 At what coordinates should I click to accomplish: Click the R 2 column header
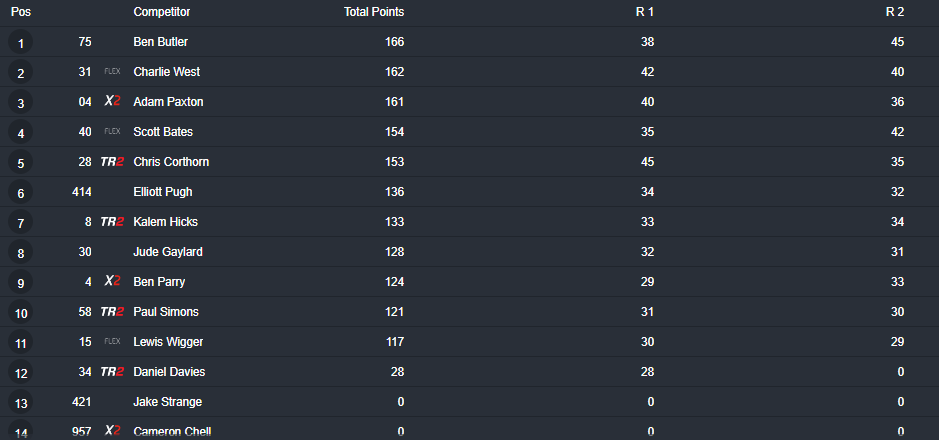pyautogui.click(x=895, y=12)
